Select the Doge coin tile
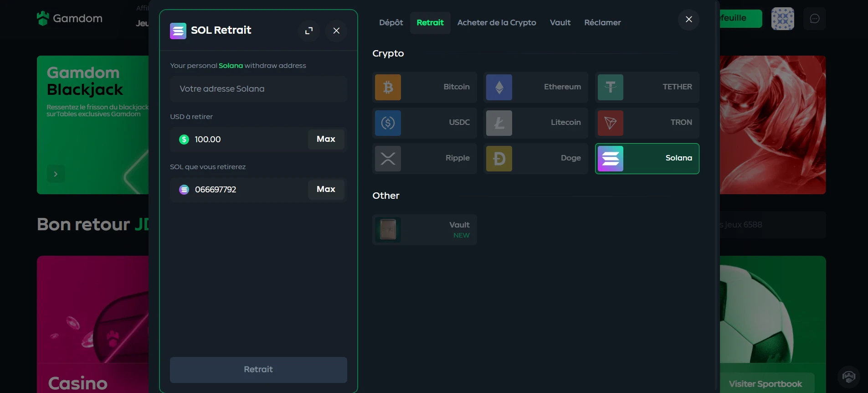 [x=535, y=158]
